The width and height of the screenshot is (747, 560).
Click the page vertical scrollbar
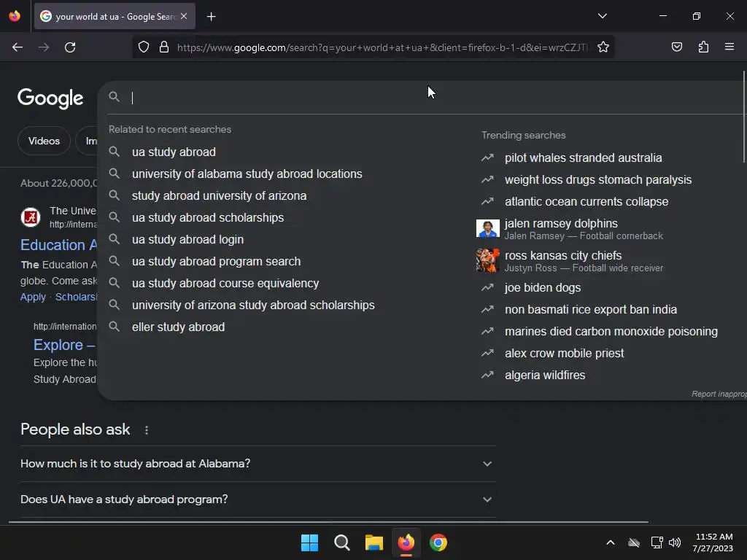point(743,117)
